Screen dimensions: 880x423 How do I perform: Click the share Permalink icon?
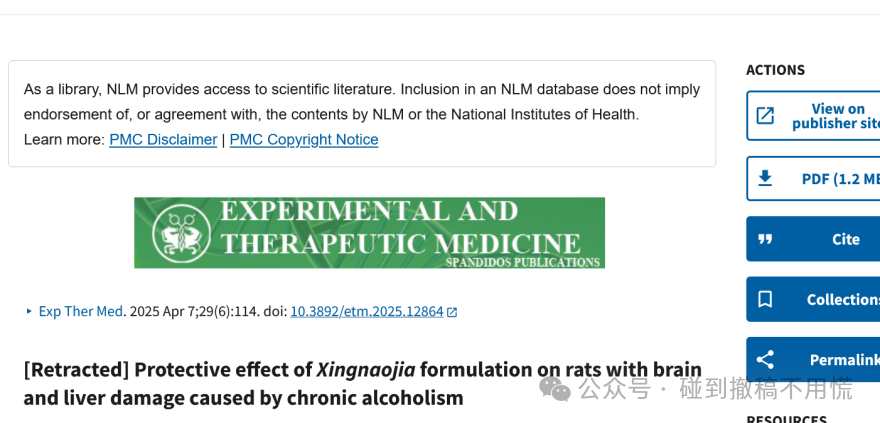[x=765, y=360]
